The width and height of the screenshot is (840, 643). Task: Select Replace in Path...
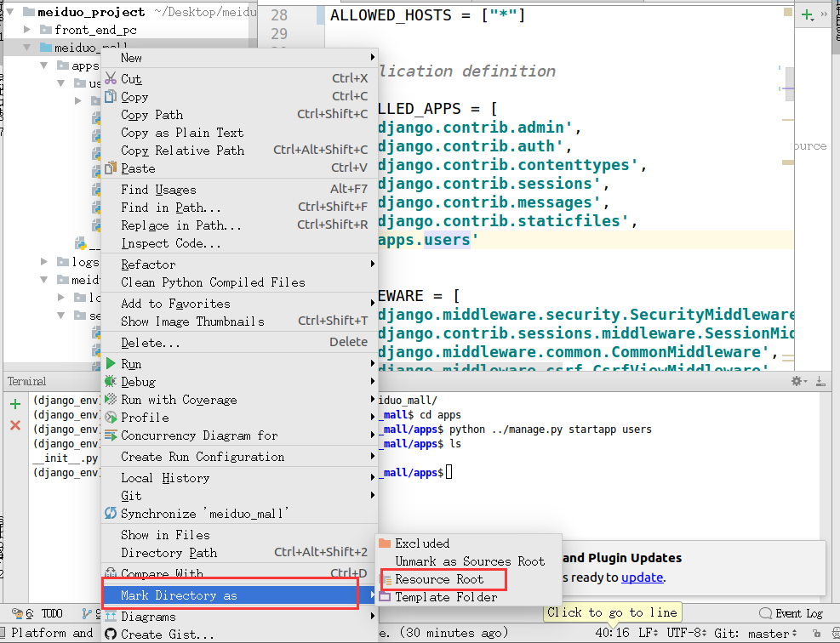coord(239,225)
